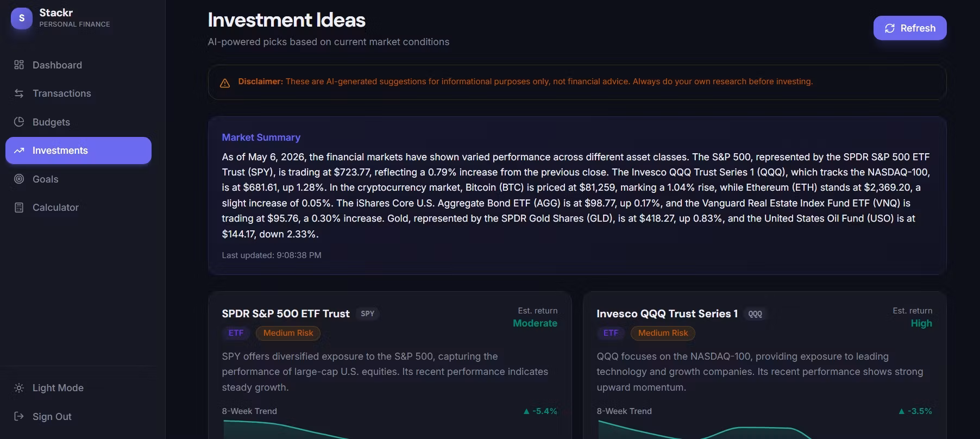Click the Budgets pie chart icon

coord(19,122)
